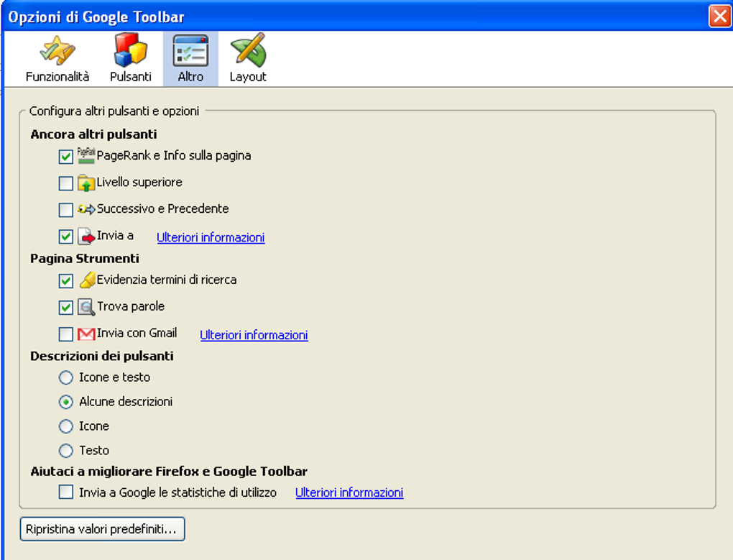Select the Icone radio button
The image size is (733, 560).
pyautogui.click(x=66, y=426)
